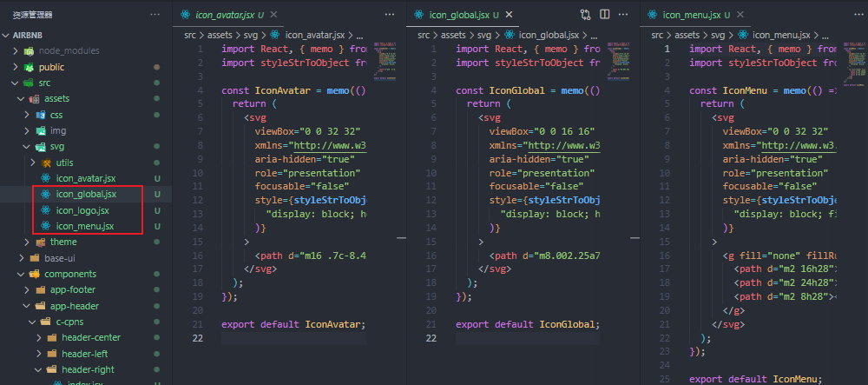
Task: Click the 资源管理器 explorer title
Action: pos(33,15)
